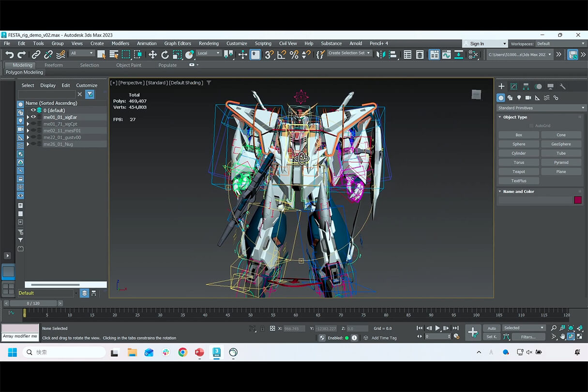Open Select by Name list icon

[x=114, y=55]
